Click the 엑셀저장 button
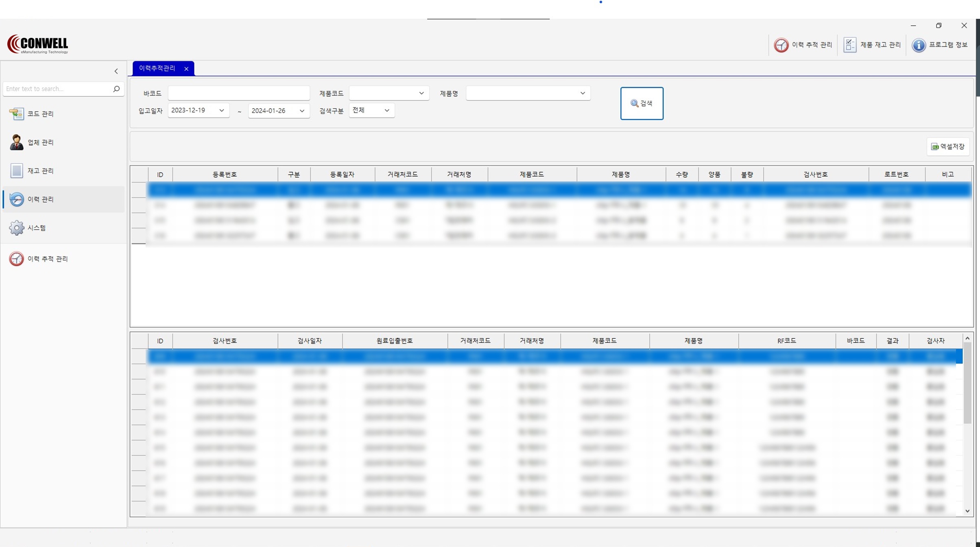This screenshot has width=980, height=547. (947, 146)
